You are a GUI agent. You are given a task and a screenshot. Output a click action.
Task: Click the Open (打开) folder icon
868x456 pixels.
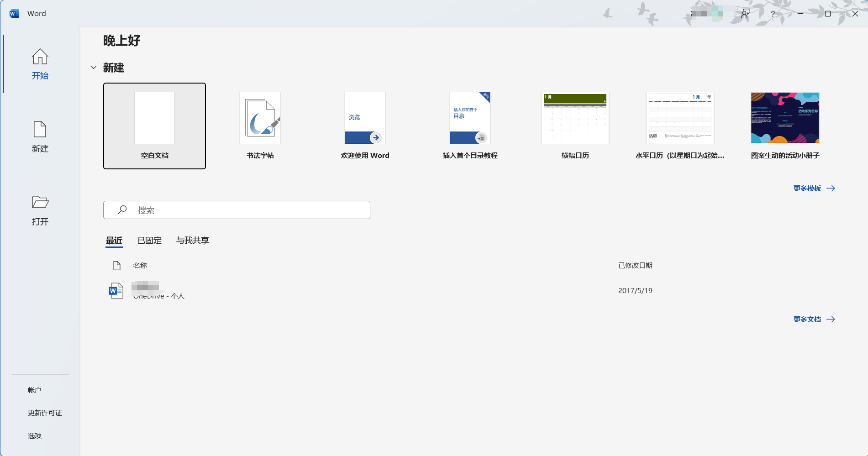(x=40, y=202)
